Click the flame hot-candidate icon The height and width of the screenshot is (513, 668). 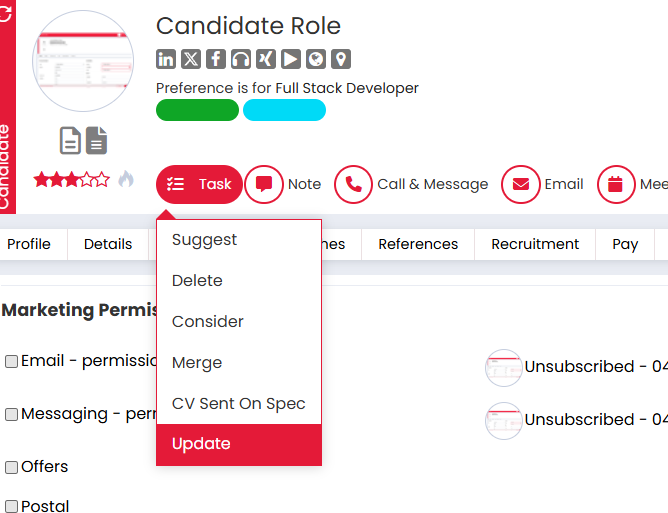(x=126, y=179)
